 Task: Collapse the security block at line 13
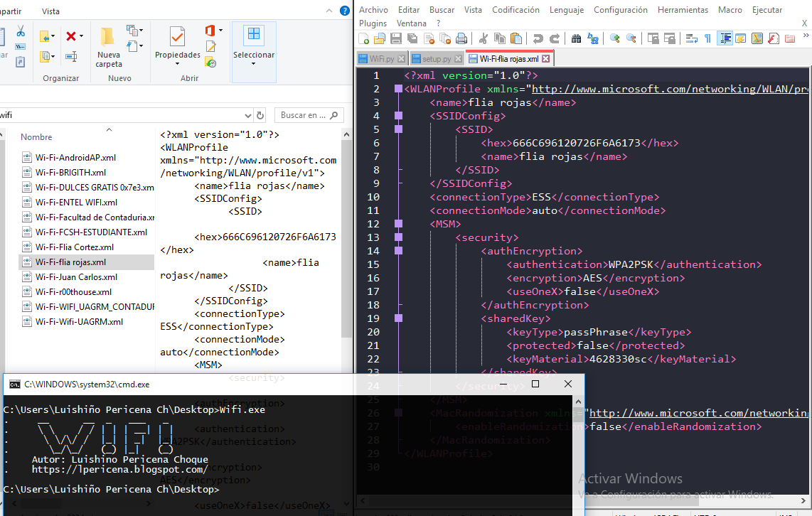click(399, 237)
